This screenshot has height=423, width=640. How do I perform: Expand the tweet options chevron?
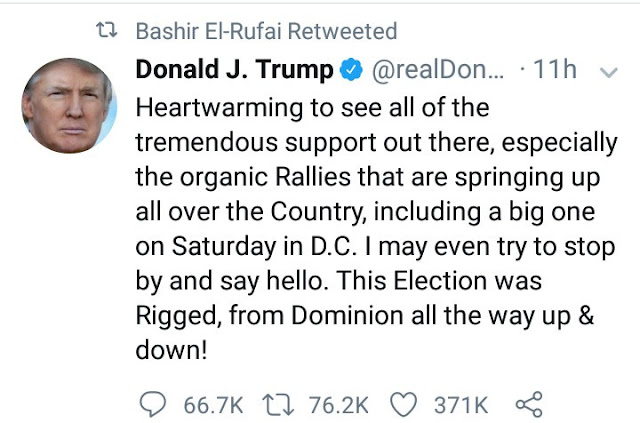tap(609, 73)
